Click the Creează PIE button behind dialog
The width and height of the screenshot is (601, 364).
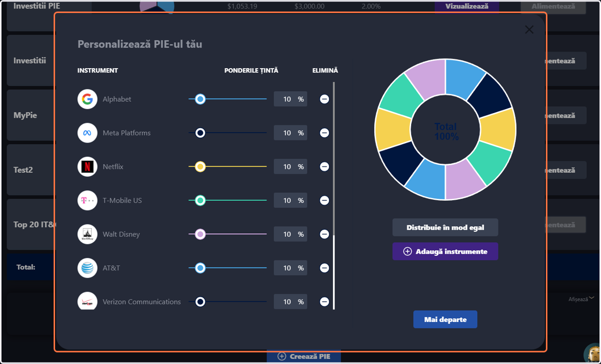(304, 356)
